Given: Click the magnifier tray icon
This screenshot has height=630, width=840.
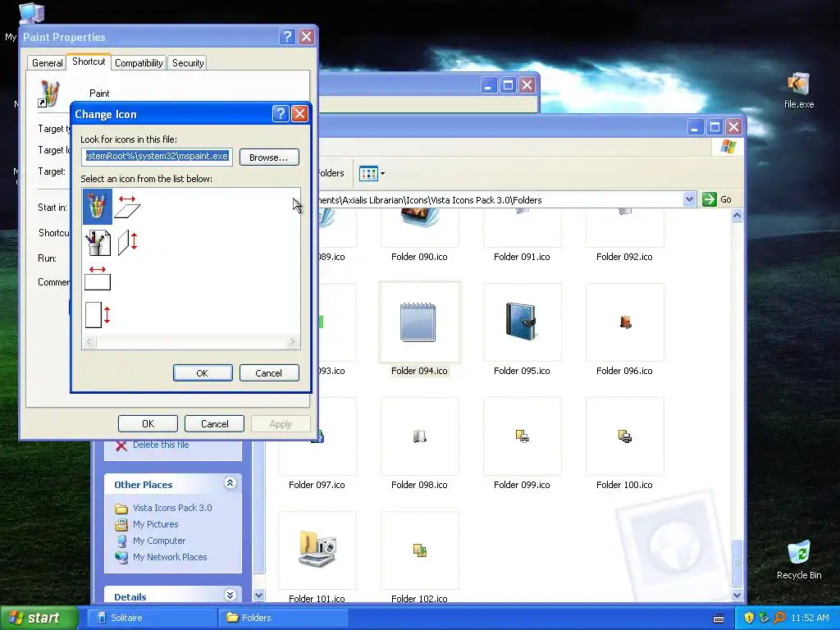Looking at the screenshot, I should point(779,618).
